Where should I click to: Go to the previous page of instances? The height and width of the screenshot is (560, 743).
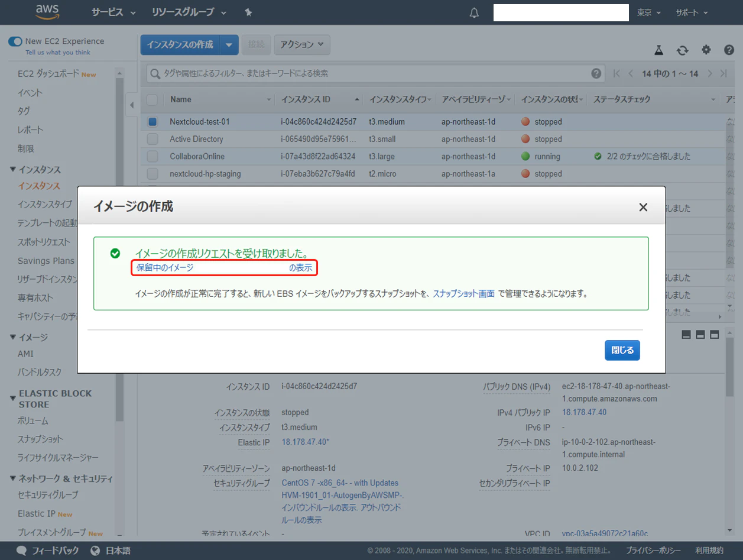[631, 73]
